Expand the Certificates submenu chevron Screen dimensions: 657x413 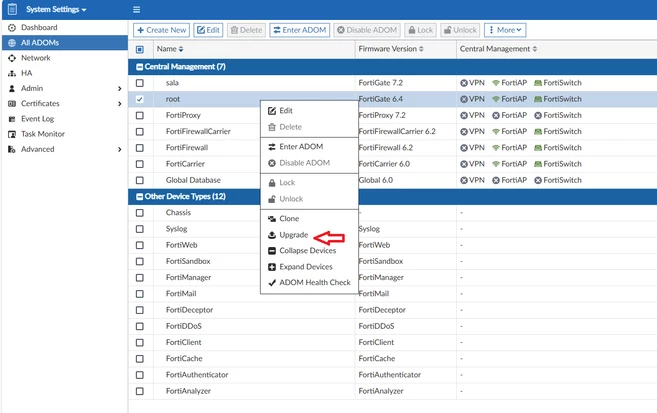119,103
